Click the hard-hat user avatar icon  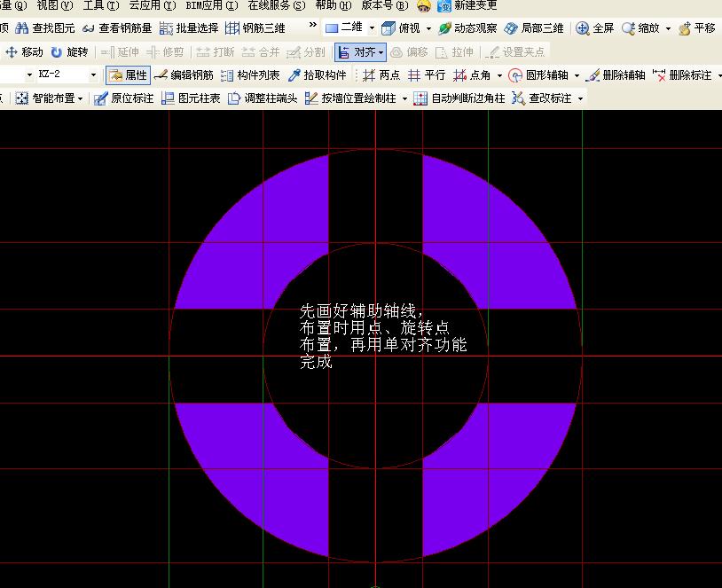click(424, 5)
